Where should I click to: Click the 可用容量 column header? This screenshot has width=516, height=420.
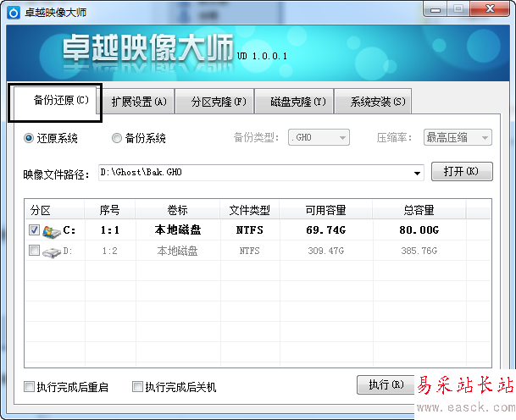coord(326,210)
